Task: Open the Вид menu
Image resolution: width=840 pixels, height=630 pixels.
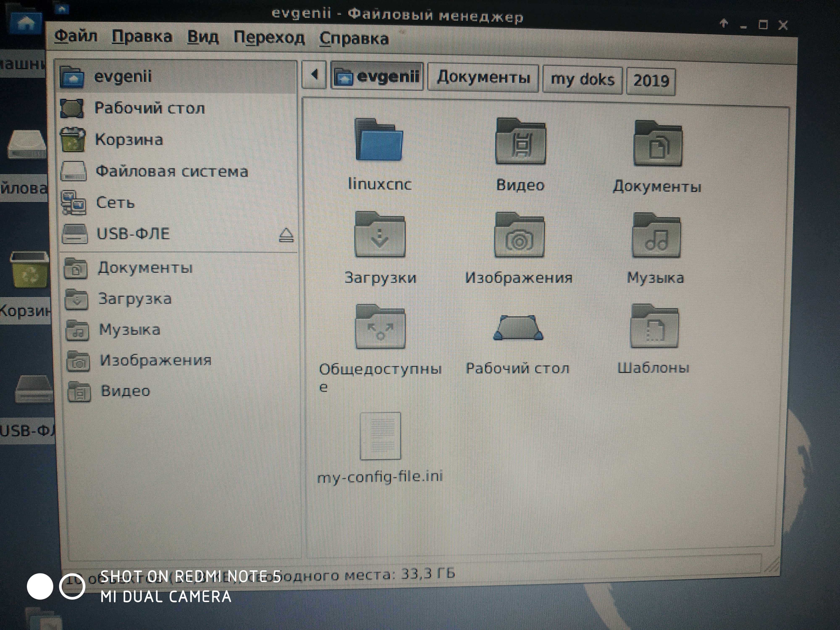Action: tap(203, 38)
